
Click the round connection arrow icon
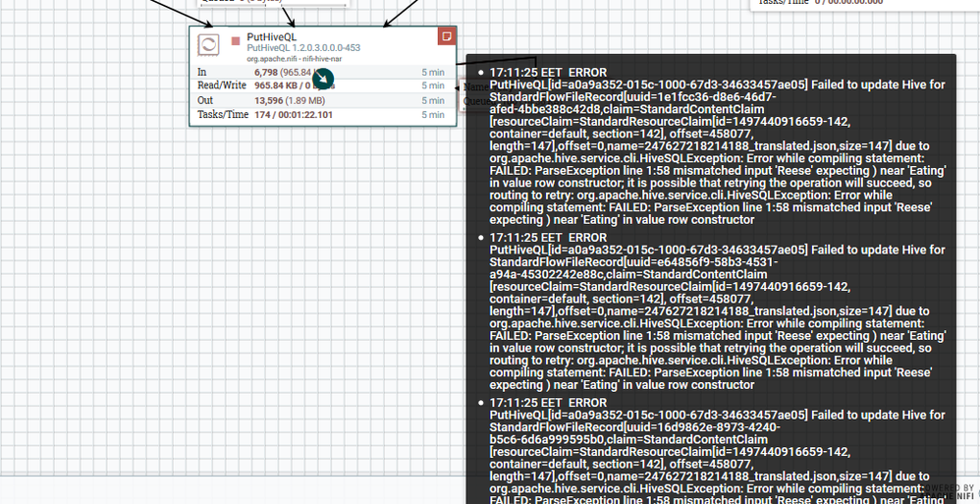click(322, 79)
